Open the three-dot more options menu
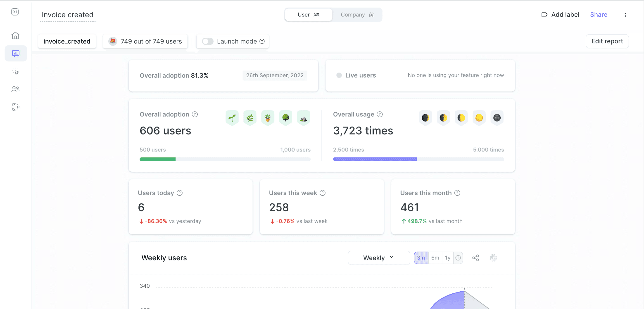Viewport: 644px width, 309px height. coord(625,15)
